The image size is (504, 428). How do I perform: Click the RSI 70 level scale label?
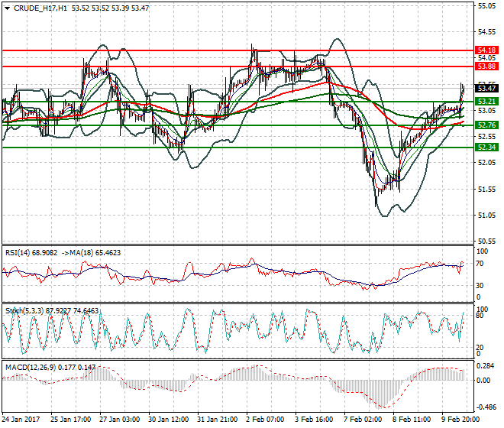pyautogui.click(x=481, y=264)
